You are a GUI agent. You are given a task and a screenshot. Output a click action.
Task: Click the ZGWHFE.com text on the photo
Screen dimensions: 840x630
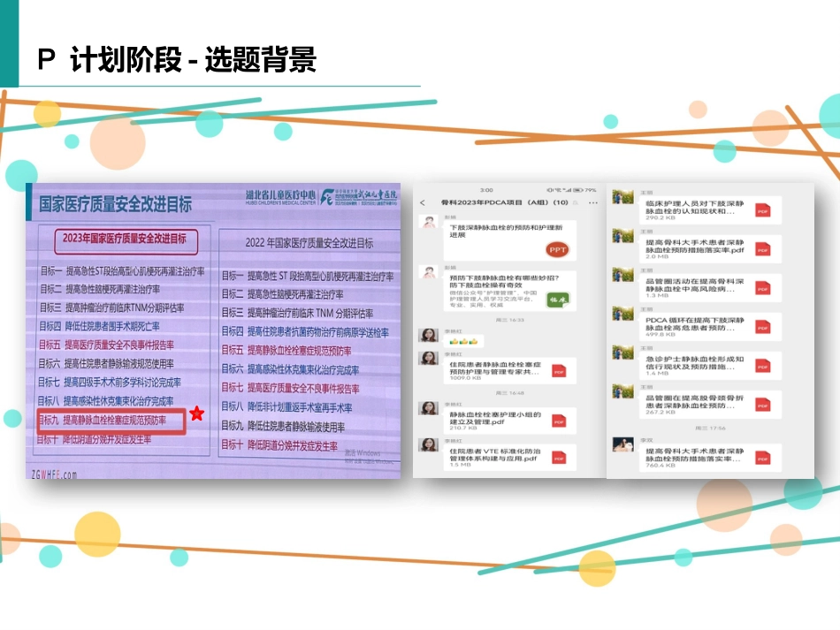(x=54, y=474)
